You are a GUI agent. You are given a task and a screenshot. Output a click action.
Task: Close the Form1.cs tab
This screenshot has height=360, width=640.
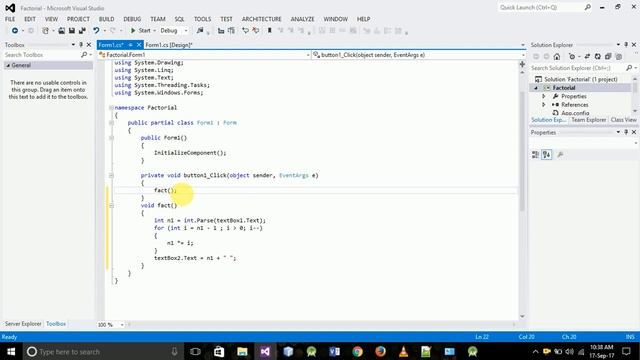click(139, 45)
